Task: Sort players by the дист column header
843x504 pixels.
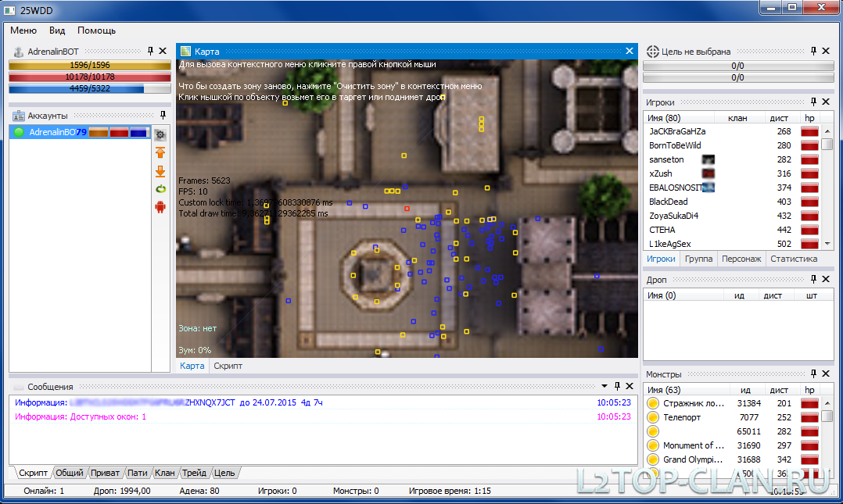Action: 779,118
